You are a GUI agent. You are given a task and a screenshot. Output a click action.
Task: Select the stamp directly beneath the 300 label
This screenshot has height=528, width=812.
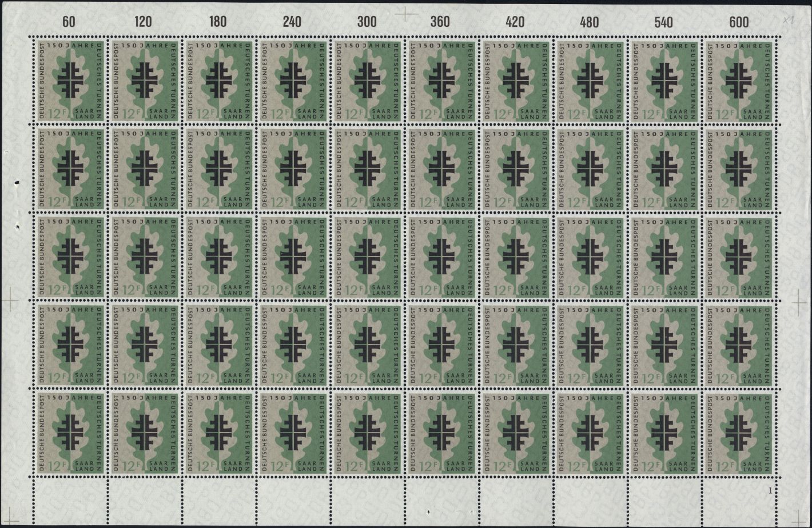(x=367, y=81)
